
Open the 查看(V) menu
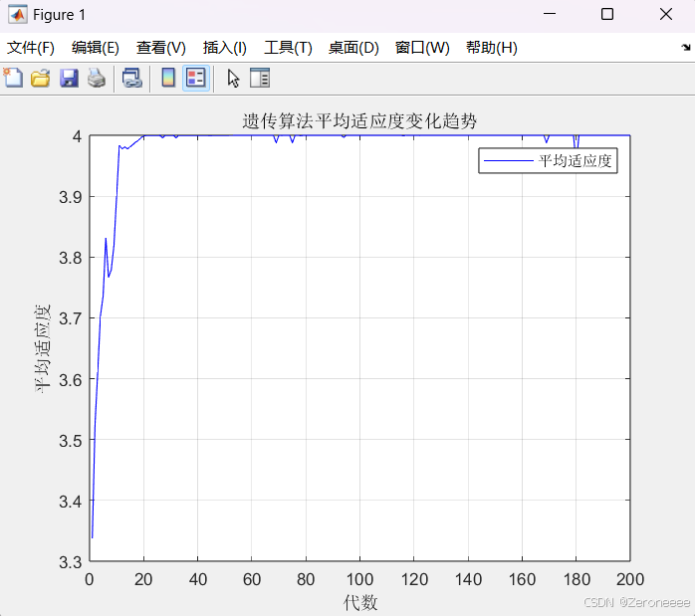point(161,48)
